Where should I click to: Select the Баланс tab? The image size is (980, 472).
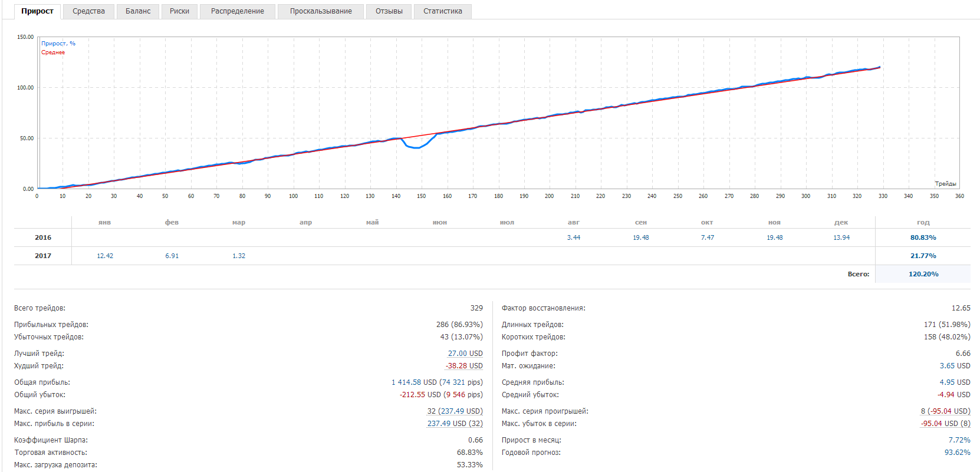coord(138,11)
